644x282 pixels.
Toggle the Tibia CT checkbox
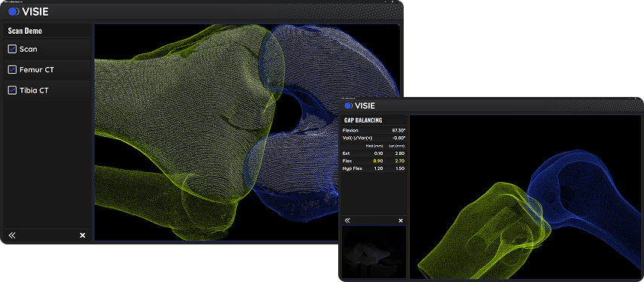tap(12, 90)
